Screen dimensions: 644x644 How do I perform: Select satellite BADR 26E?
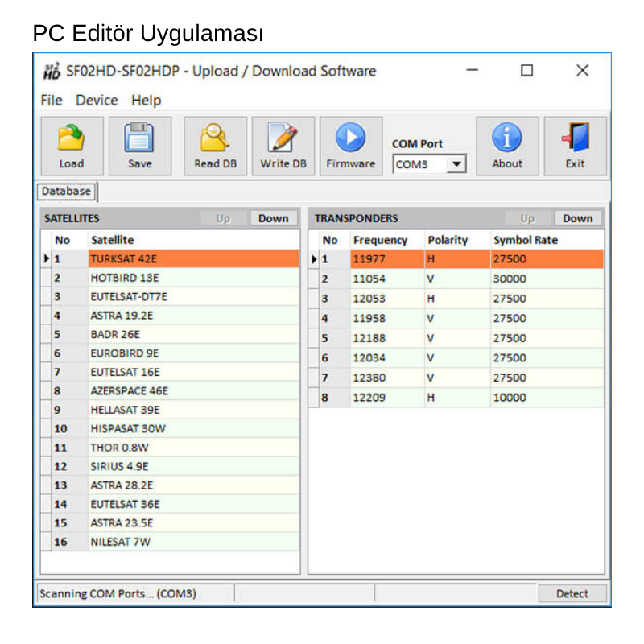point(194,335)
